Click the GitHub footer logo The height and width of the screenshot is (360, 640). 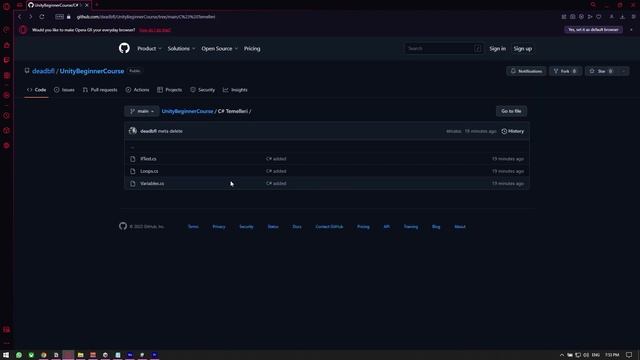[x=123, y=226]
